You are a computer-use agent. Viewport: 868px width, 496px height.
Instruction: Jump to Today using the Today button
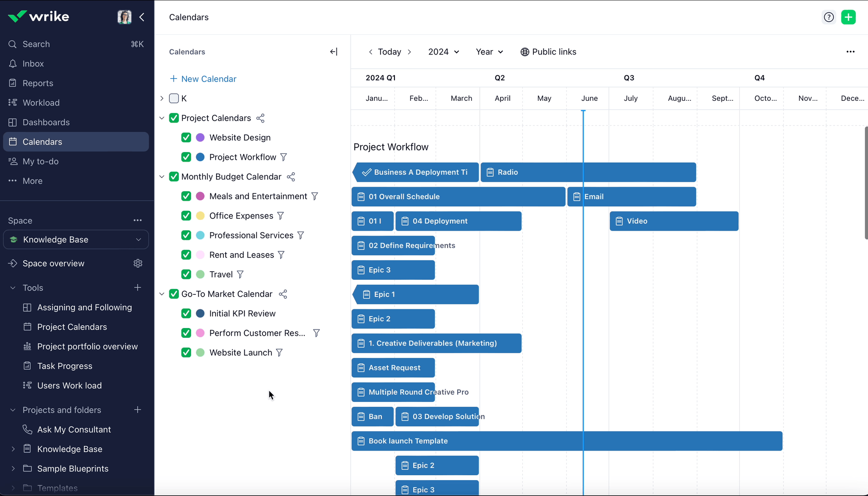point(389,52)
